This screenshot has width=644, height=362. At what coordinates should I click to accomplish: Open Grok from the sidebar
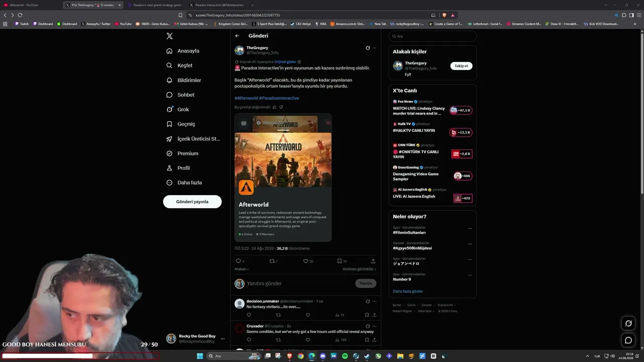pos(177,109)
